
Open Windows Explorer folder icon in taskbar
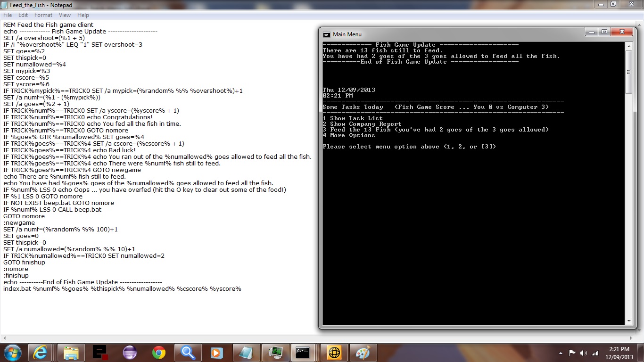[x=71, y=353]
